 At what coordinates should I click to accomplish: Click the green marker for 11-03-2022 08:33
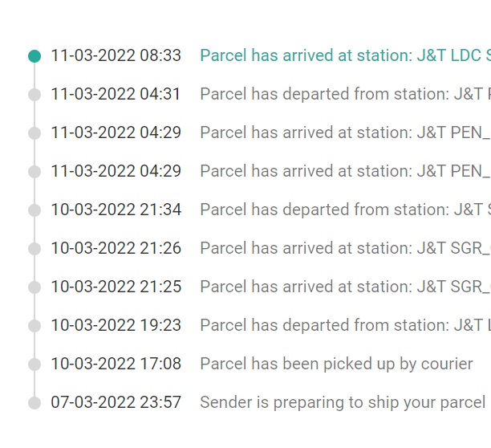click(34, 56)
